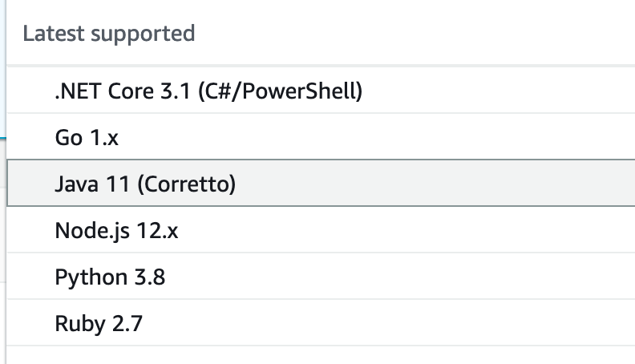This screenshot has width=635, height=364.
Task: Select Node.js 12.x as the runtime
Action: point(116,231)
